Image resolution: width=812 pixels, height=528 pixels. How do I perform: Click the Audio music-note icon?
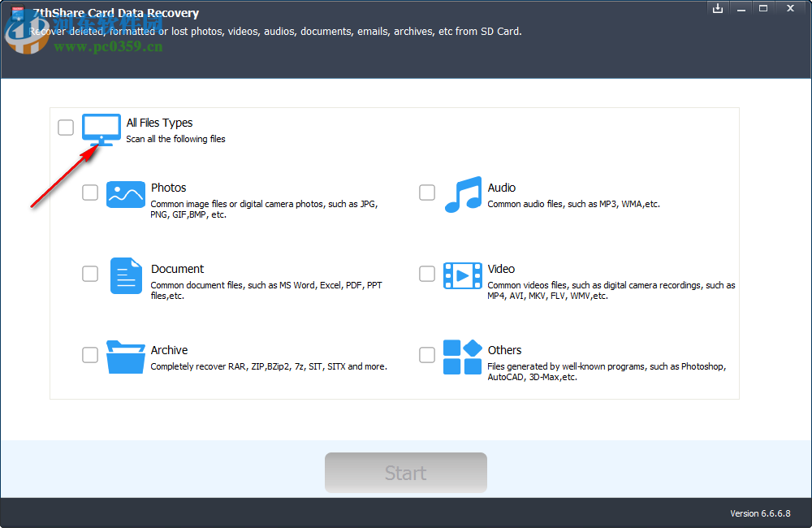click(x=462, y=194)
